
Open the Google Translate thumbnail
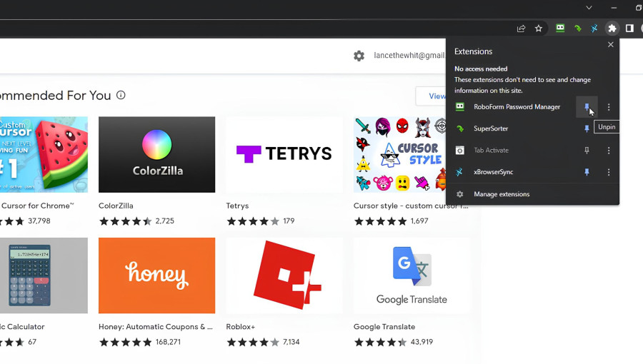[x=412, y=275]
